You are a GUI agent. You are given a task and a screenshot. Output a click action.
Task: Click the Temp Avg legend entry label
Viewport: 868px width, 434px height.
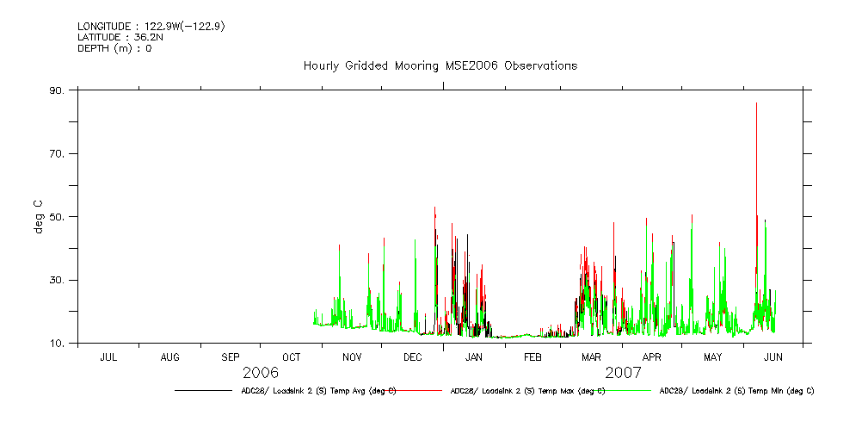pyautogui.click(x=318, y=391)
